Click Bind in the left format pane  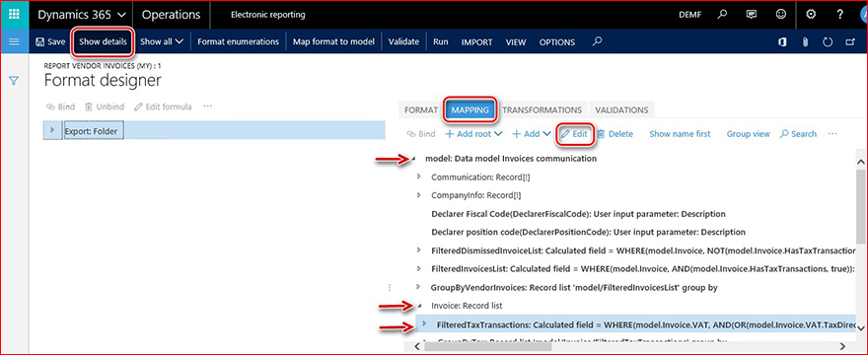[x=60, y=106]
